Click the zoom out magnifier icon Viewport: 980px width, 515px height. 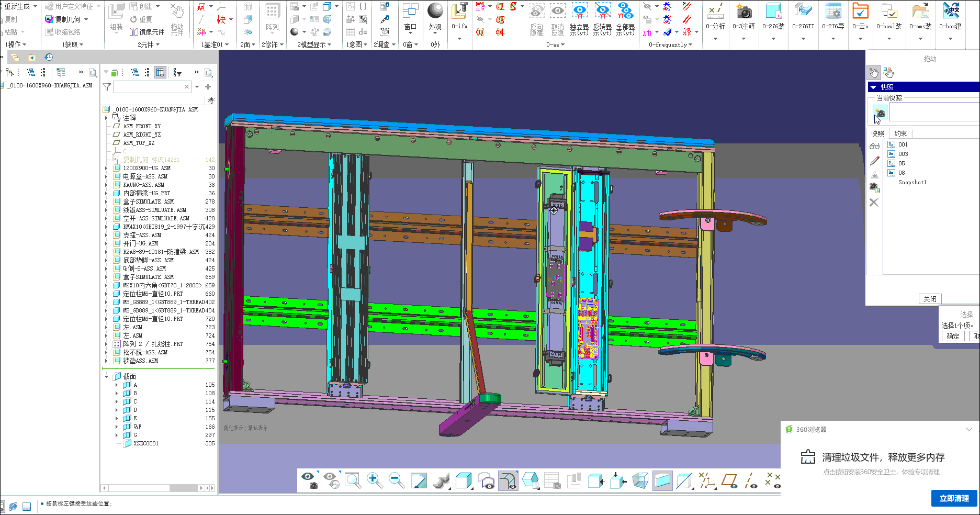(397, 480)
